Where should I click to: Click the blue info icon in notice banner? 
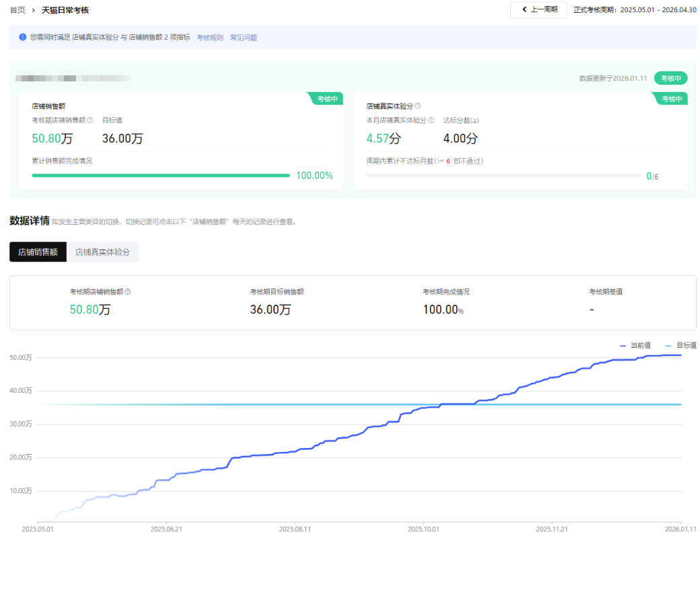click(x=23, y=37)
